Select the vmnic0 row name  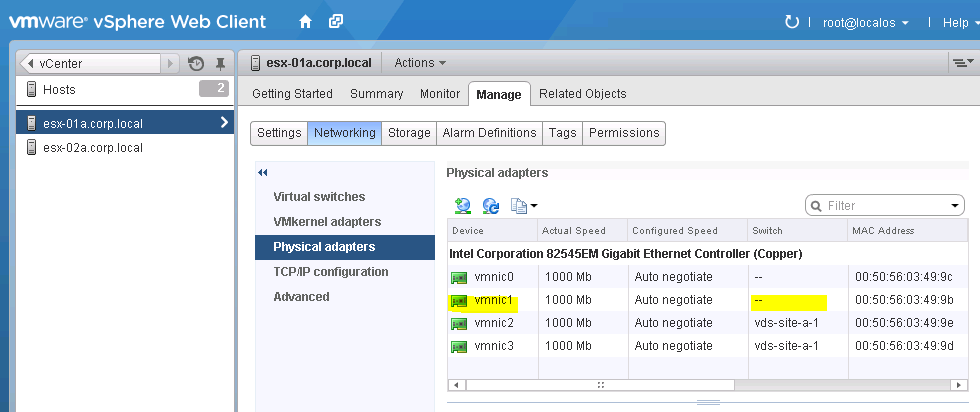pos(494,277)
